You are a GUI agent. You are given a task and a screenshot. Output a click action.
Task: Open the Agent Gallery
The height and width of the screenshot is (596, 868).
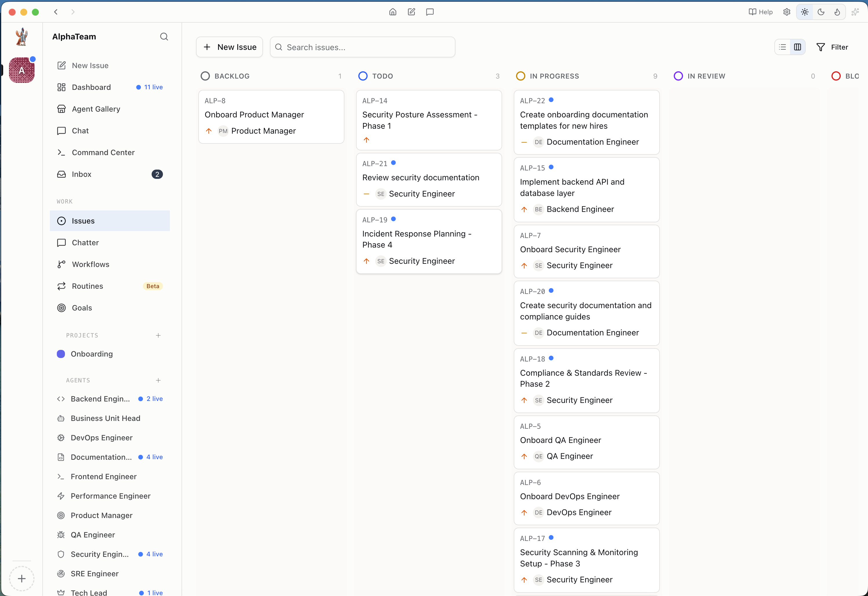pos(96,109)
